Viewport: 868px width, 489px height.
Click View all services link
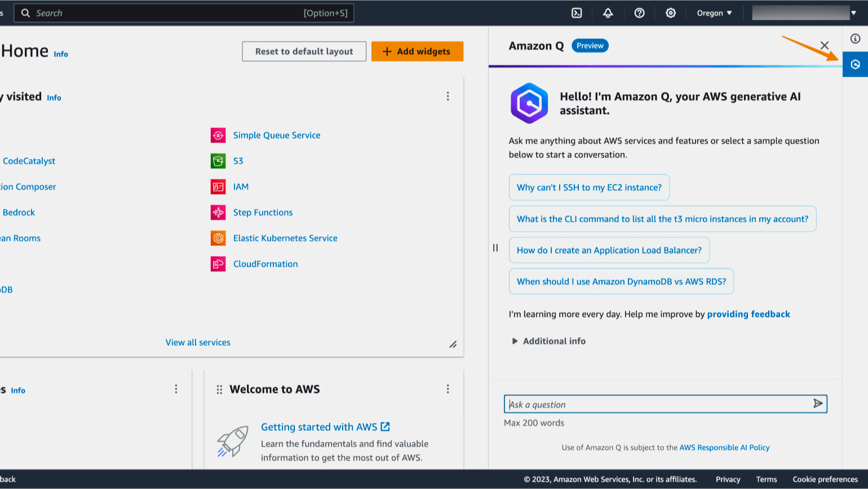198,342
